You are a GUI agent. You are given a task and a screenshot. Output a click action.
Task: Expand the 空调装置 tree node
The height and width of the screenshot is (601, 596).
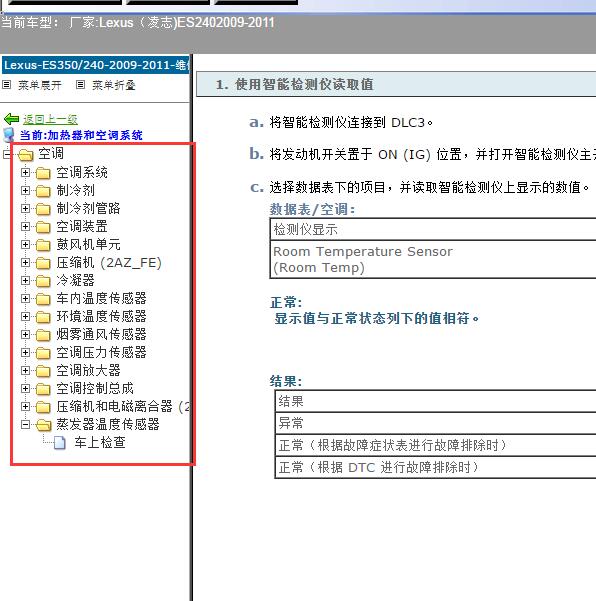[x=25, y=227]
